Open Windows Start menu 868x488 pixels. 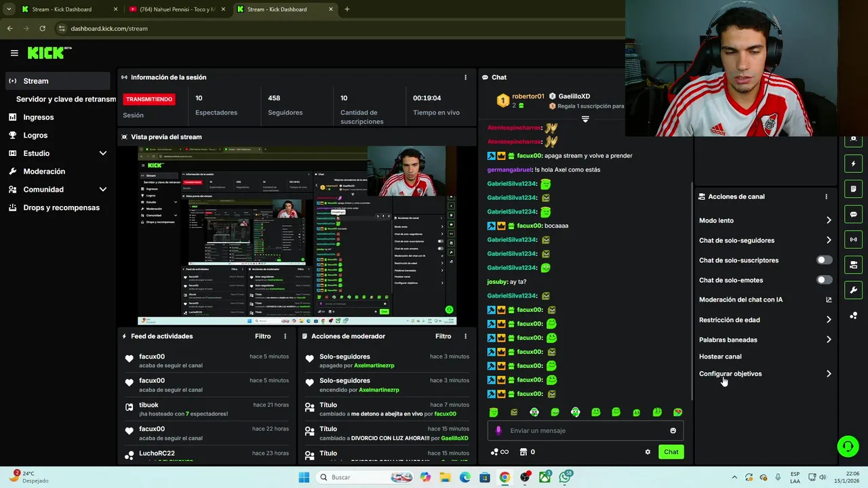point(304,477)
